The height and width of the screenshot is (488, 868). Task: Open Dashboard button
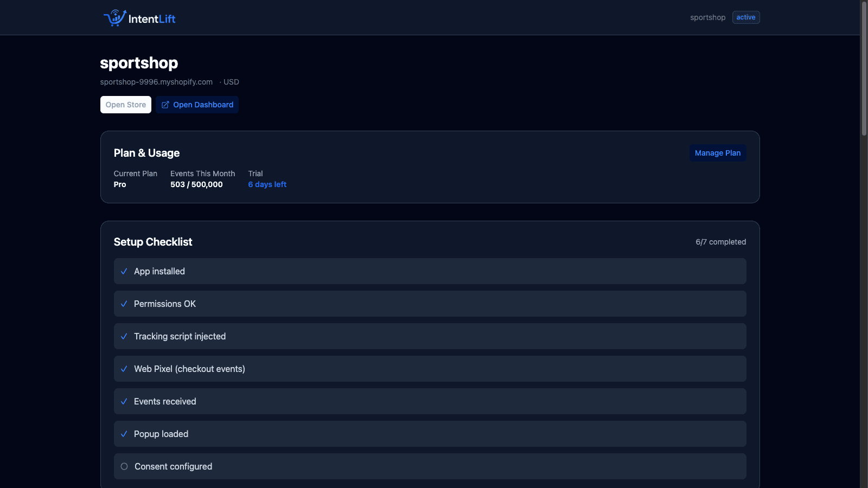coord(197,105)
